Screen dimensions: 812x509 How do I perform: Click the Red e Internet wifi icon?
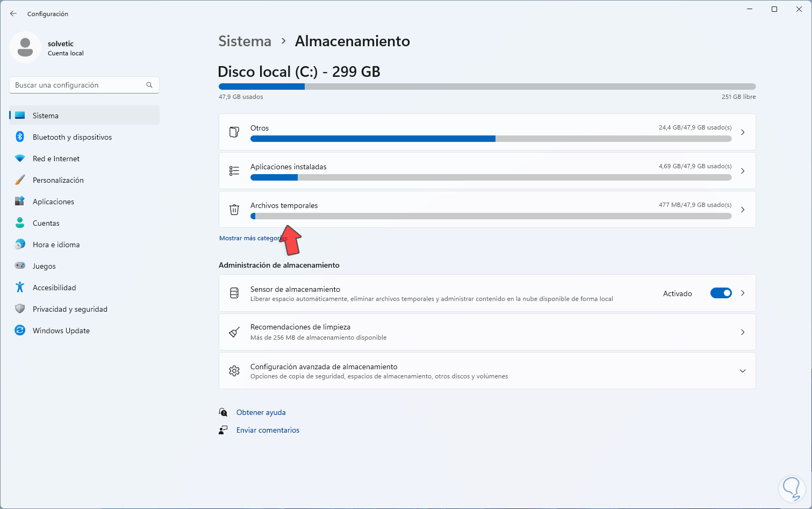pyautogui.click(x=20, y=159)
